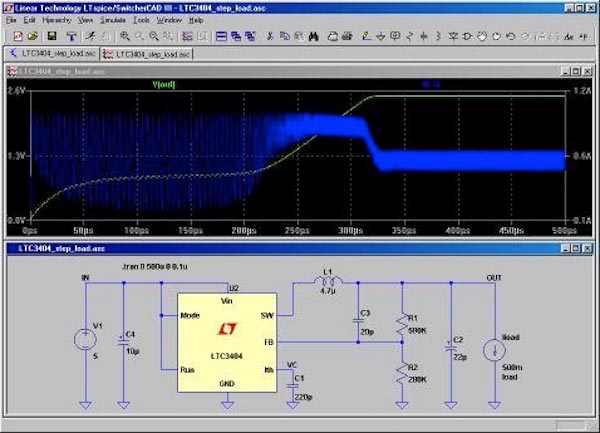The width and height of the screenshot is (600, 433).
Task: Place a Capacitor from toolbar
Action: (x=424, y=36)
